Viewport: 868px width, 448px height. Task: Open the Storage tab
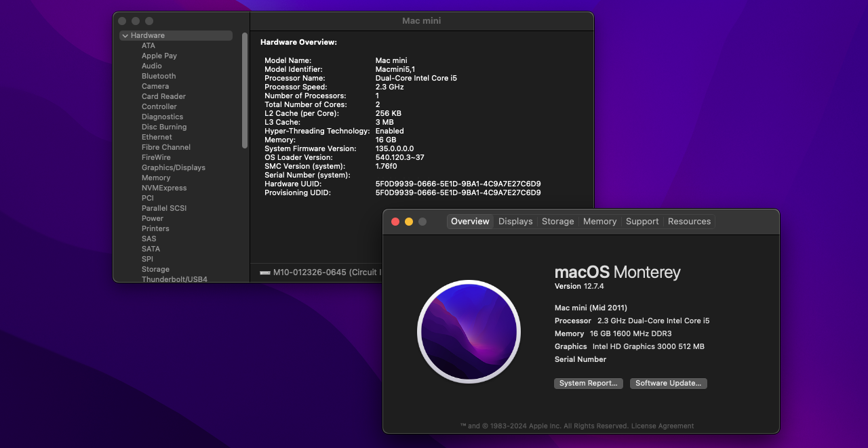tap(557, 222)
